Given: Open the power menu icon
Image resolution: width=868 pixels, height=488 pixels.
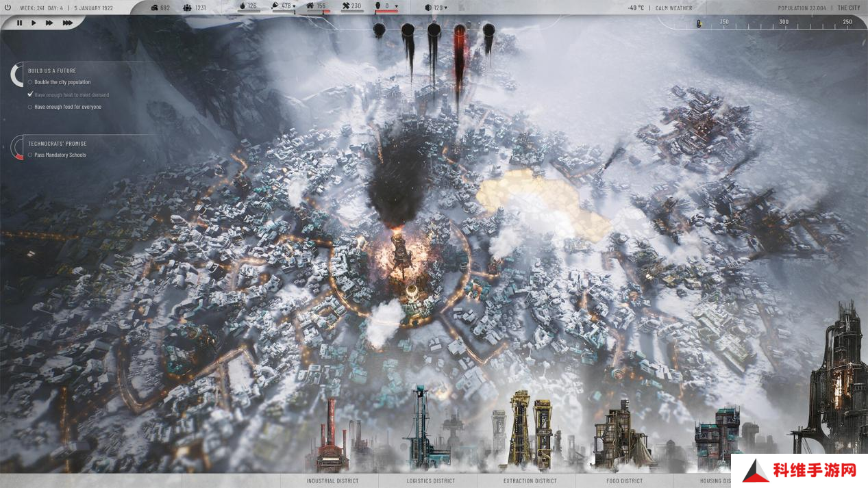Looking at the screenshot, I should coord(8,8).
